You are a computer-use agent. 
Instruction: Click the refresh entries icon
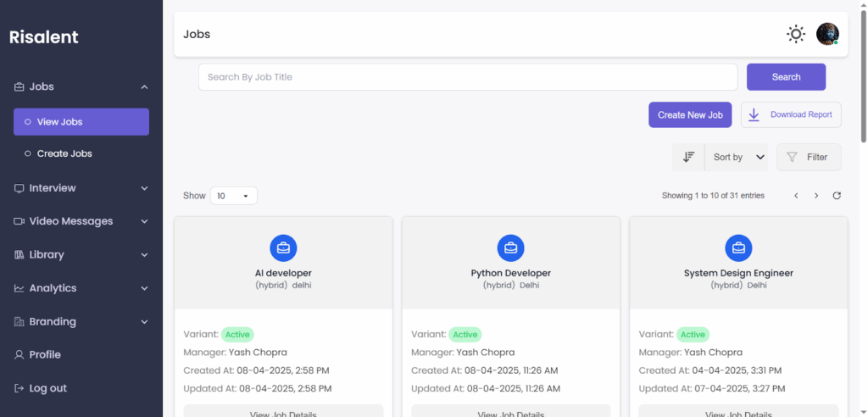(x=837, y=196)
